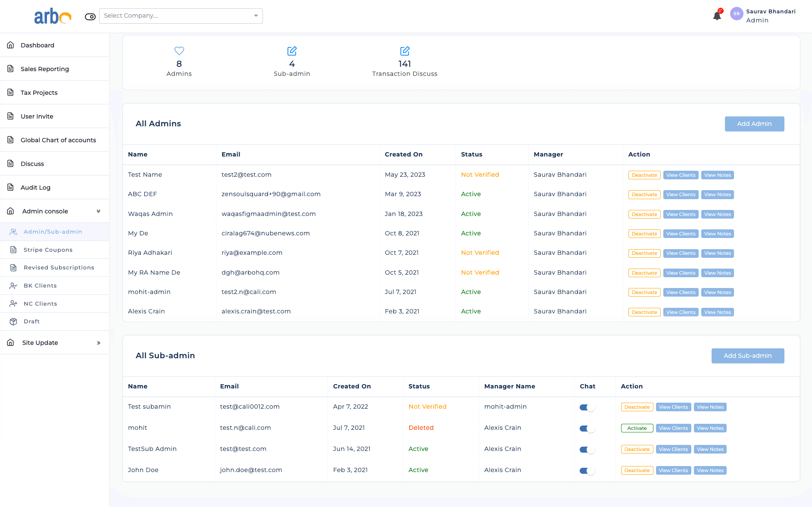
Task: View notes for My RA Name De
Action: [718, 273]
